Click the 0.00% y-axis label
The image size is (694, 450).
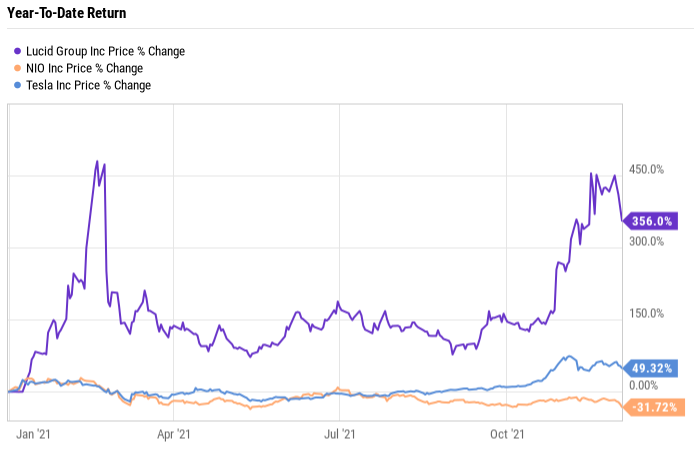click(645, 385)
